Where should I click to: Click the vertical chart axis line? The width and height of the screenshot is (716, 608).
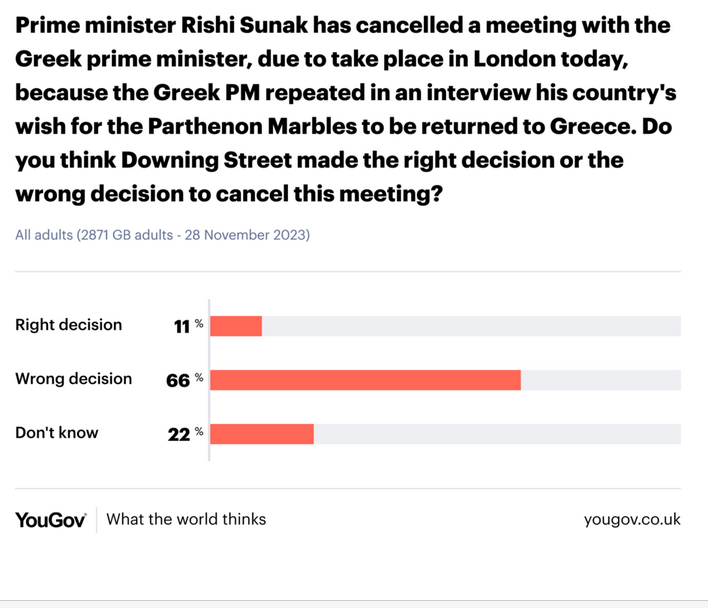pos(209,380)
